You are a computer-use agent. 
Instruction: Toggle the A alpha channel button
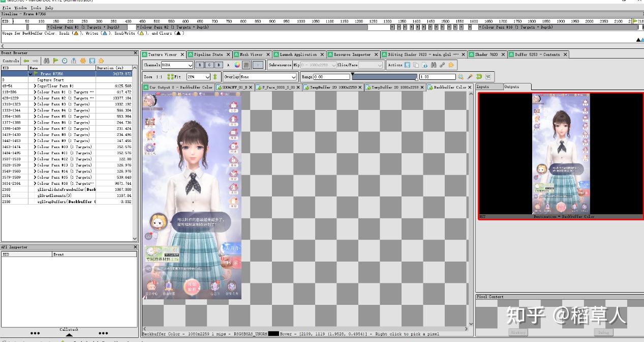click(228, 65)
